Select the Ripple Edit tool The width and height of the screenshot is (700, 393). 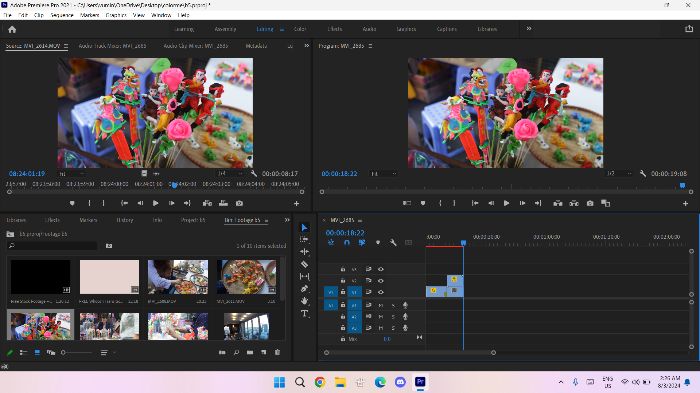tap(304, 252)
